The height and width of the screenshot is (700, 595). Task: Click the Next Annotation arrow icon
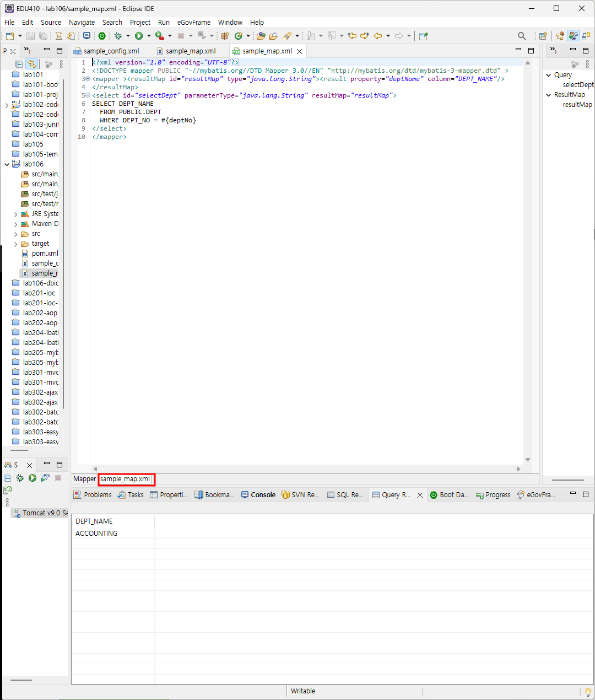(x=311, y=36)
